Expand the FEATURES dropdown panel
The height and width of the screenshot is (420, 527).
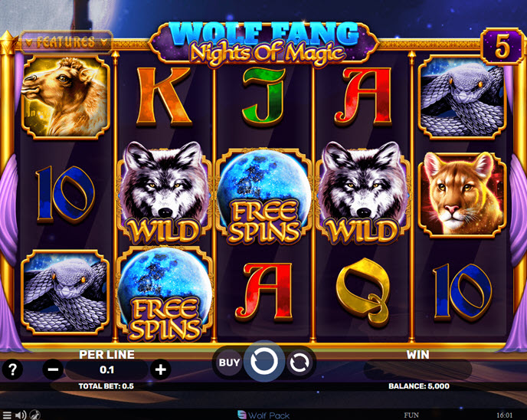(x=66, y=42)
